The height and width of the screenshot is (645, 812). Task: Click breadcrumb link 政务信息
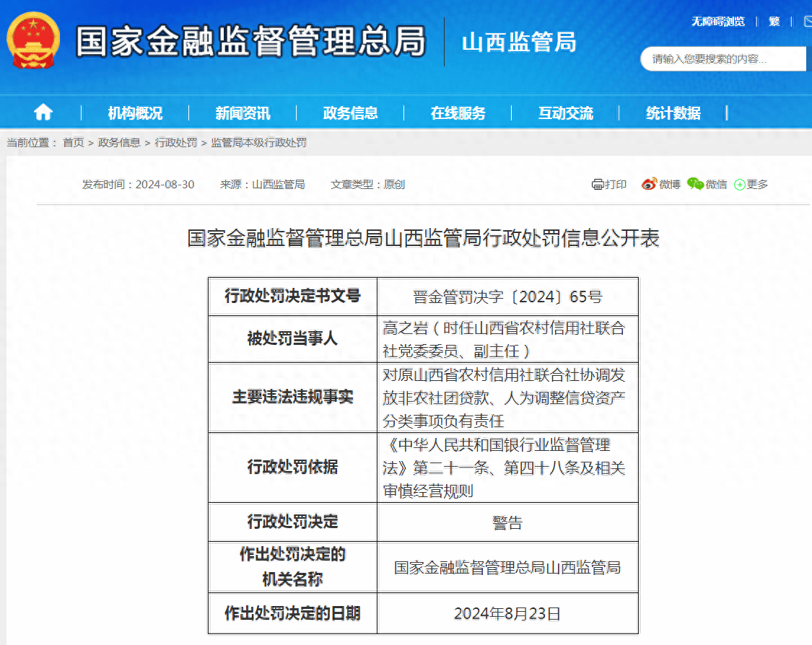119,142
